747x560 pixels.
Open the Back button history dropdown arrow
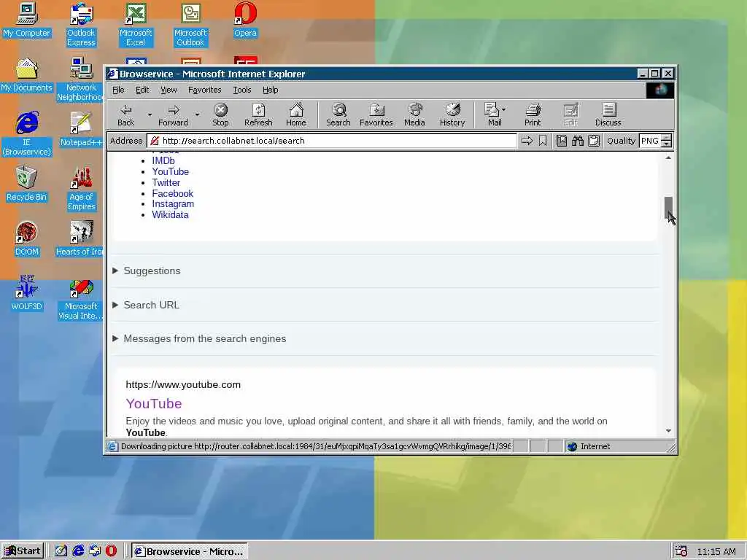coord(150,114)
